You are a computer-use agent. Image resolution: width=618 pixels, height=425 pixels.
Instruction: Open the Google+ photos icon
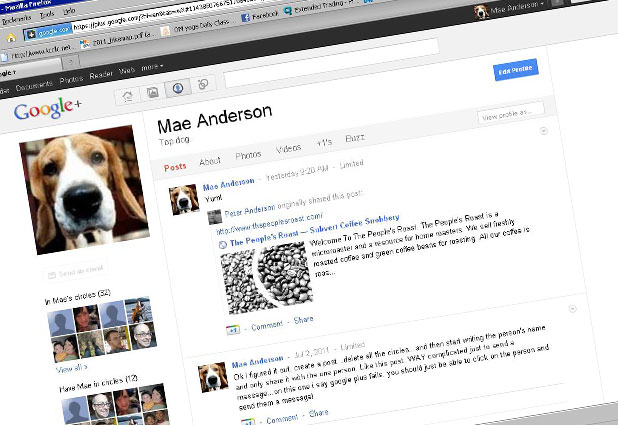(153, 92)
